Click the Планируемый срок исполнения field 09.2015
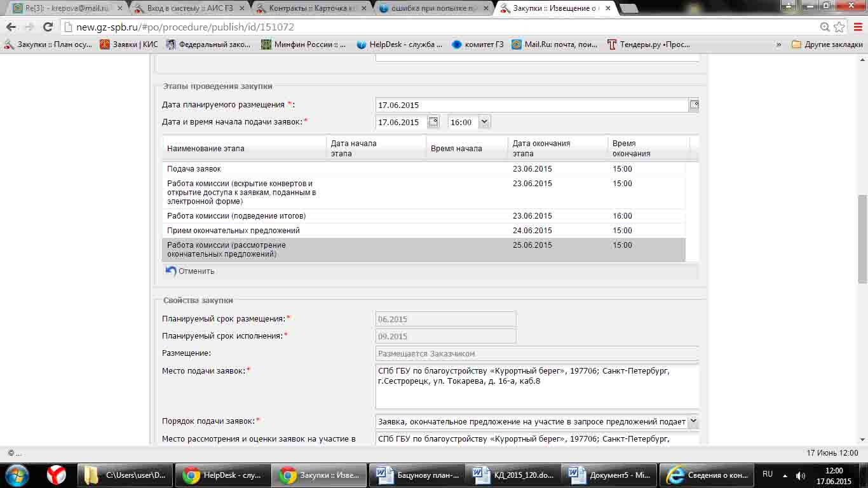Image resolution: width=868 pixels, height=488 pixels. pyautogui.click(x=445, y=336)
